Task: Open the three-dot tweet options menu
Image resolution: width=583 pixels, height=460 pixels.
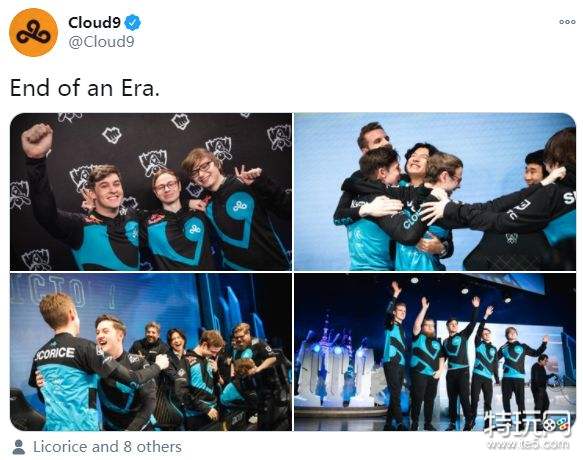Action: (x=567, y=22)
